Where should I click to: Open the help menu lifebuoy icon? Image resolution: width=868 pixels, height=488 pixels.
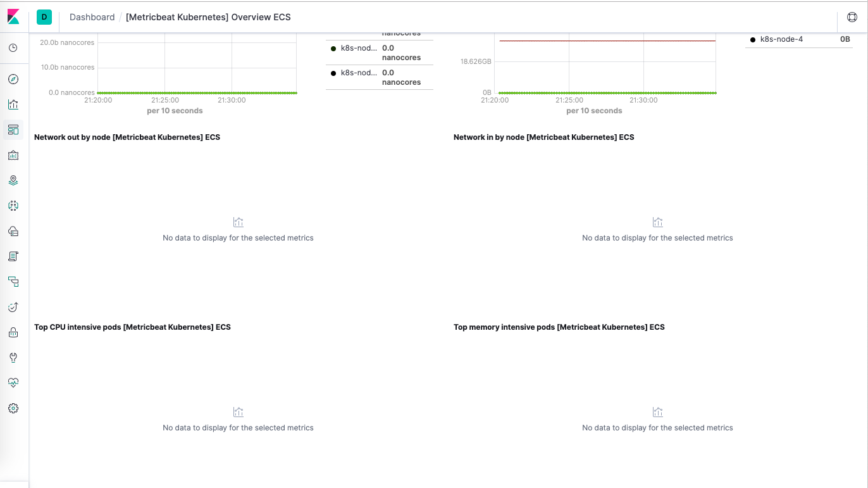click(852, 17)
